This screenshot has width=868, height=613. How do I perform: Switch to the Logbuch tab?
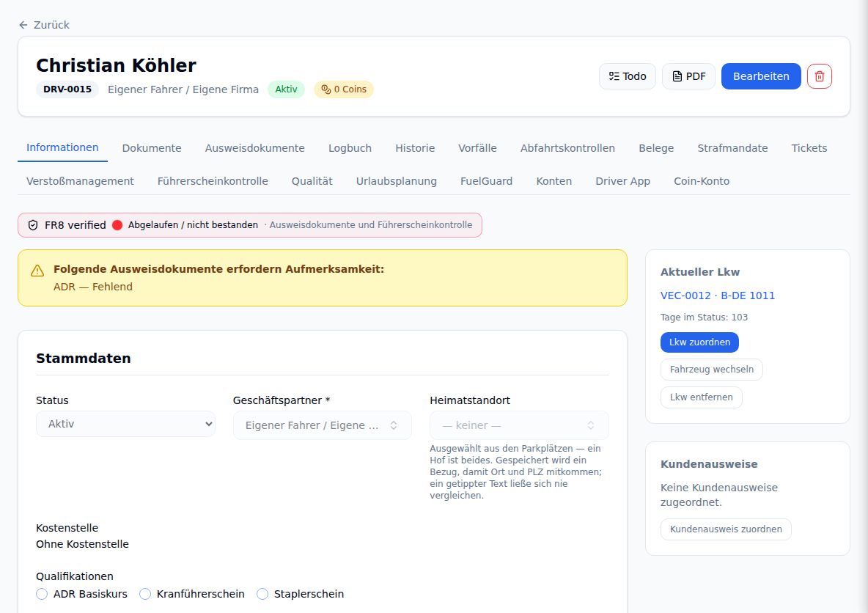pos(350,148)
